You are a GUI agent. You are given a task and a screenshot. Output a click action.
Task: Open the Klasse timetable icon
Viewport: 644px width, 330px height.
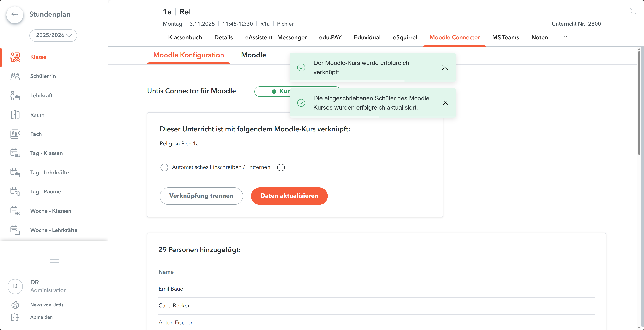pos(15,57)
